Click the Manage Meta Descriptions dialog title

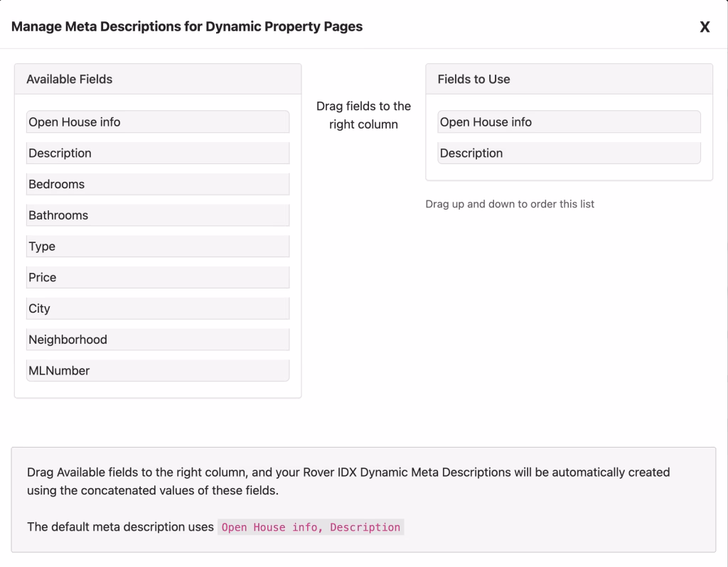(x=187, y=27)
